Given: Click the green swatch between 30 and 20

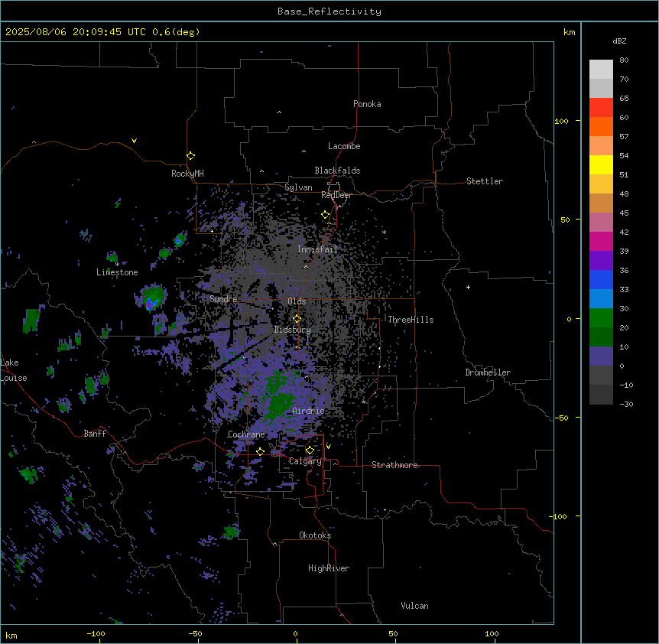Looking at the screenshot, I should [x=601, y=318].
